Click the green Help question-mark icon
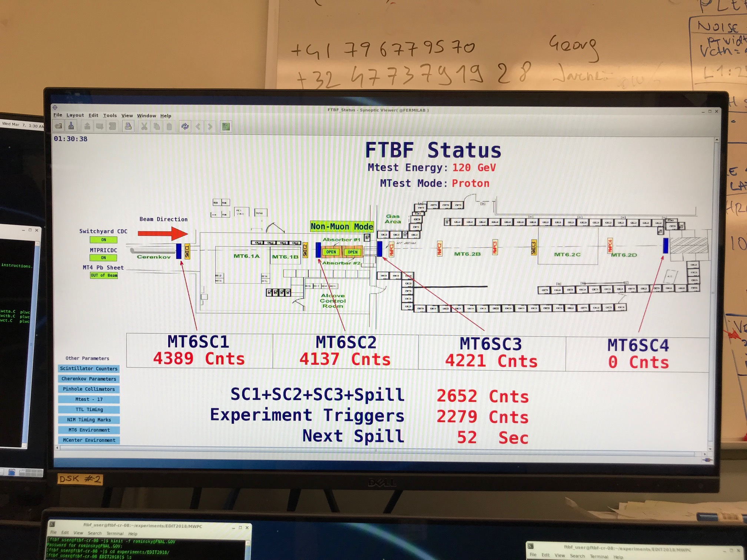The image size is (747, 560). [x=226, y=127]
